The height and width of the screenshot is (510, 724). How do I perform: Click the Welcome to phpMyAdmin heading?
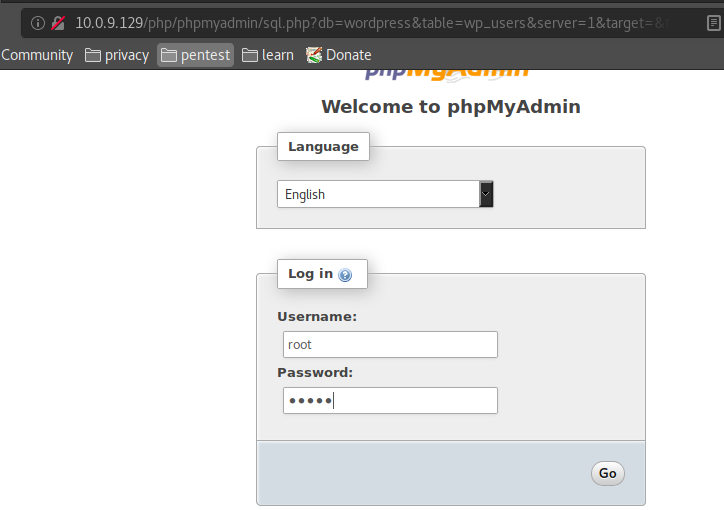451,107
